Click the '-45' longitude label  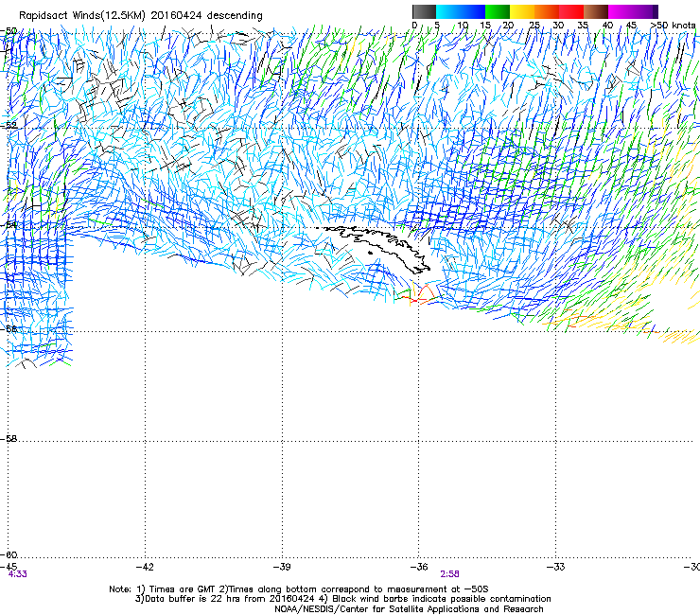9,567
